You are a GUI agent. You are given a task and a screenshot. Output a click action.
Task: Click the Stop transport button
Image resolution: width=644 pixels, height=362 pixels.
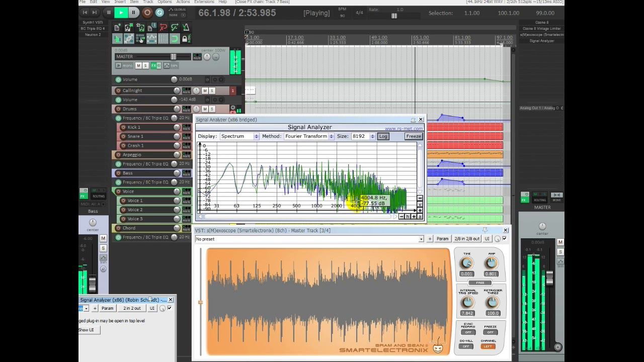[x=108, y=13]
